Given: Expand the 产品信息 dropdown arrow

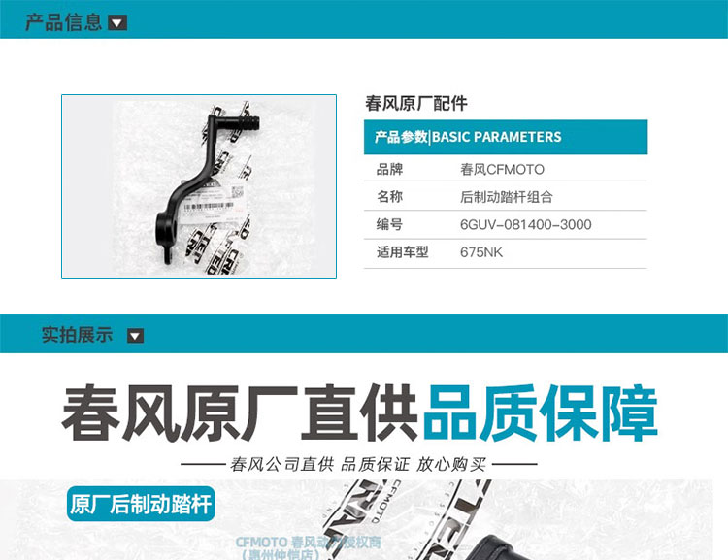Looking at the screenshot, I should pos(117,22).
